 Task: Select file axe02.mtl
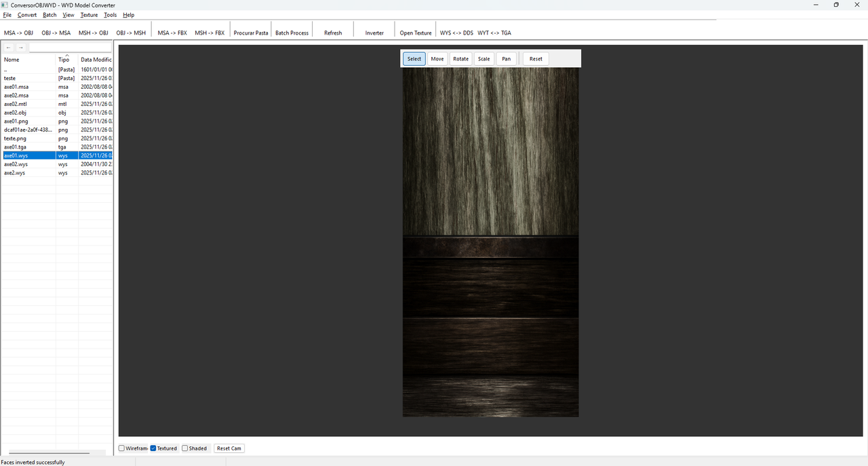(57, 104)
